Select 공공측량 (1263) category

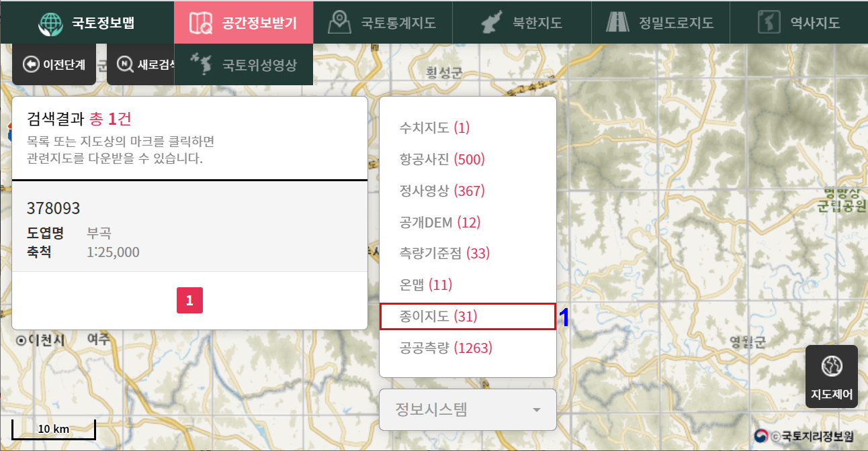coord(446,348)
